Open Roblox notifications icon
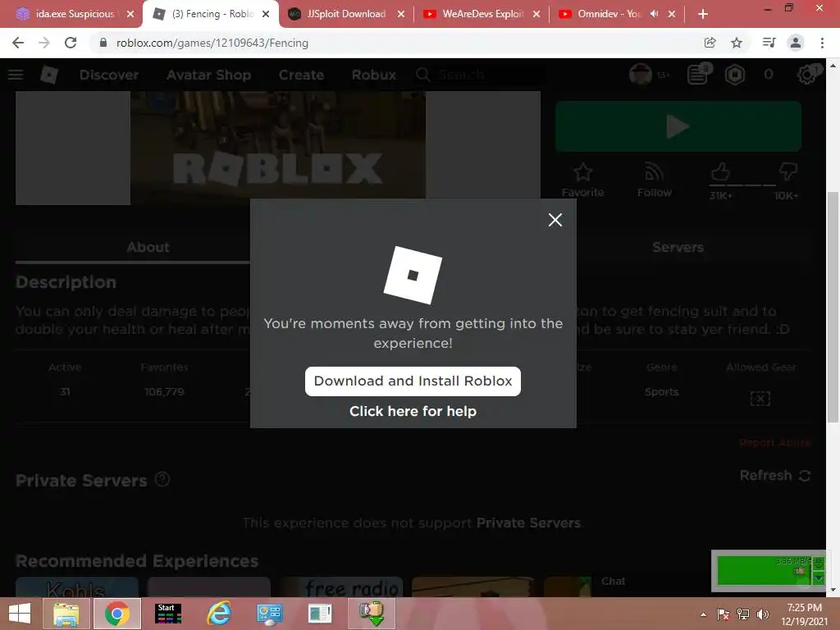The width and height of the screenshot is (840, 630). click(x=697, y=75)
